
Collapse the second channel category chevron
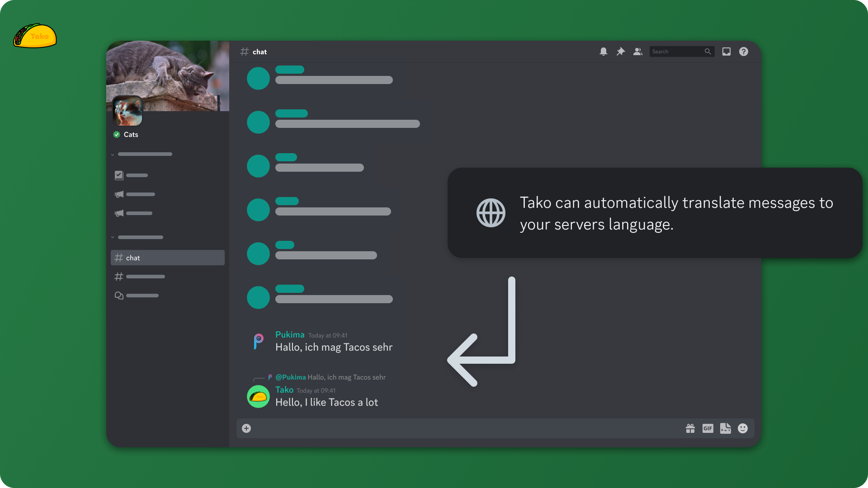pyautogui.click(x=113, y=237)
